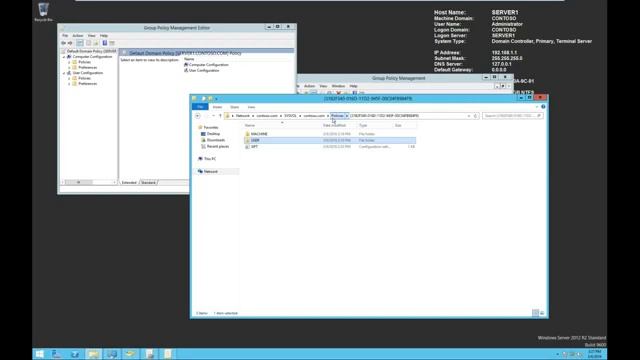Open Help menu in Group Policy Management Editor

point(104,36)
